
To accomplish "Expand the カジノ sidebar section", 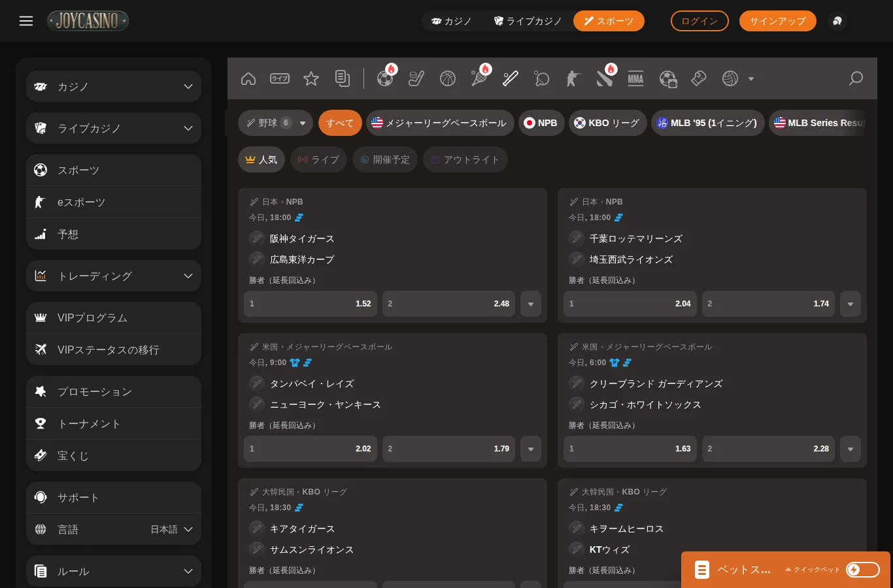I will 114,86.
